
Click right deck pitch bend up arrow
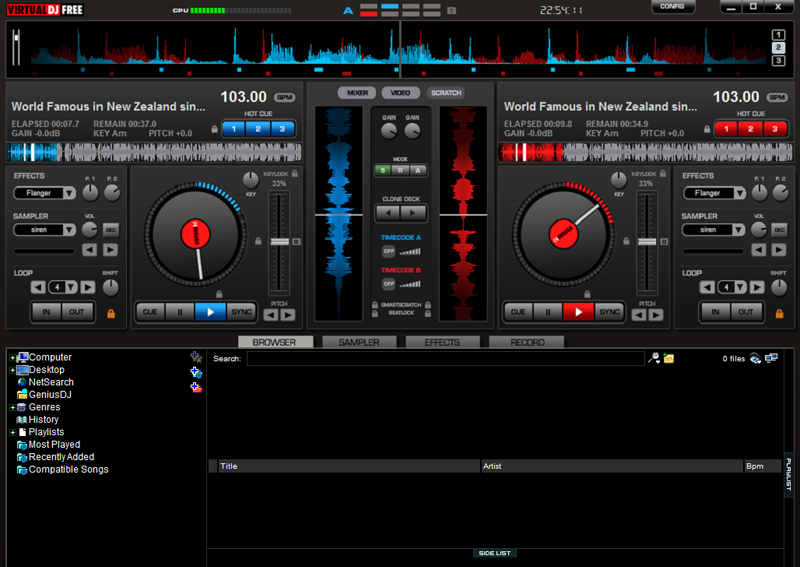point(656,315)
